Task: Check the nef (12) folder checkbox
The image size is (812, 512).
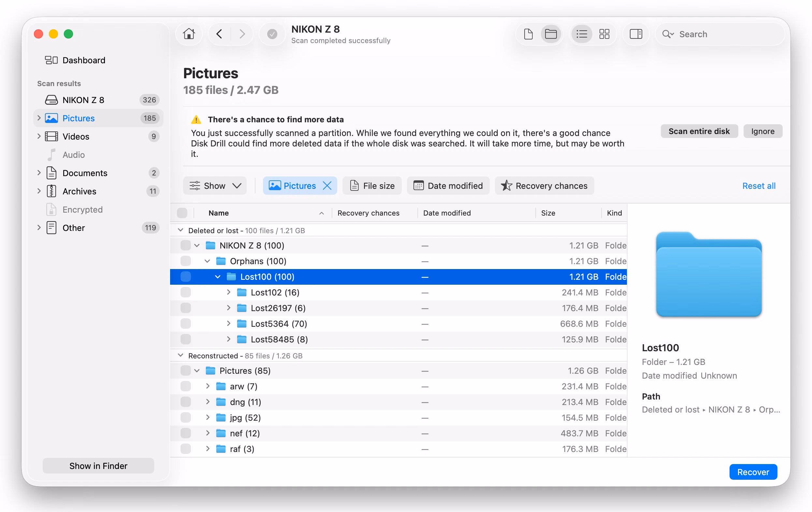Action: 185,433
